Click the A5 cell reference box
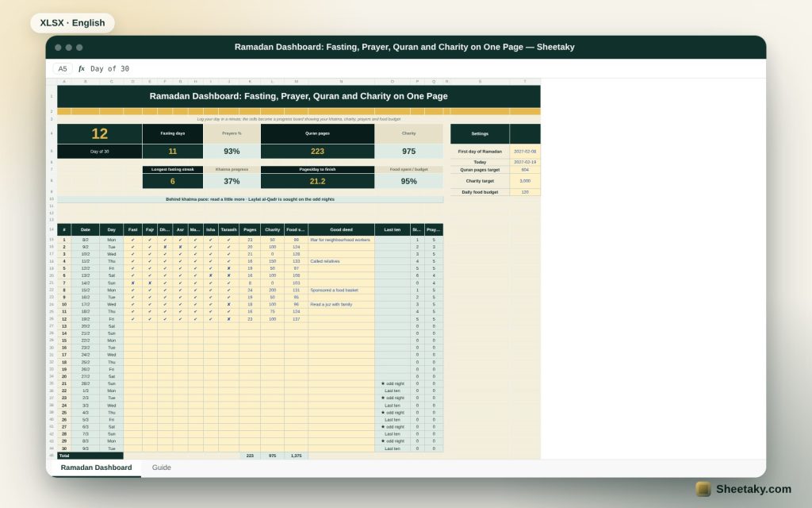Screen dimensions: 812x508 (x=63, y=68)
